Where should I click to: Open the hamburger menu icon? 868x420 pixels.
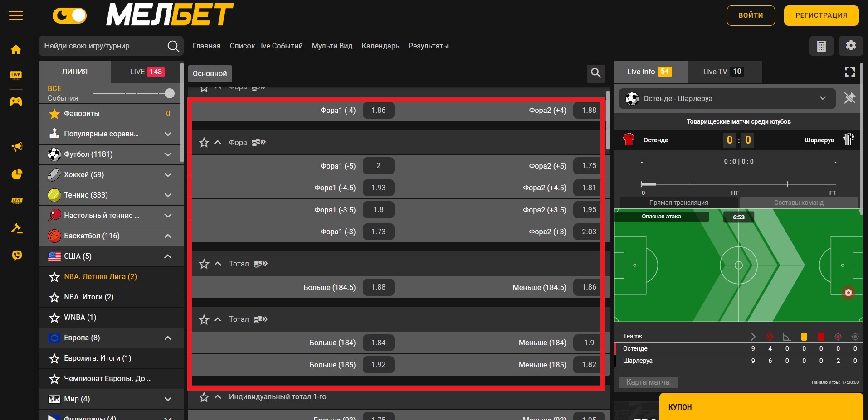16,16
